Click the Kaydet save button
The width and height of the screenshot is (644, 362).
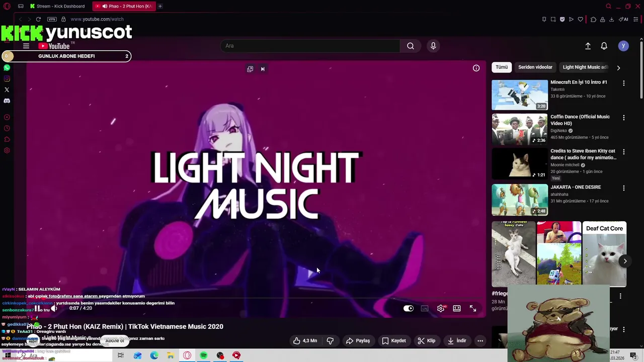click(x=394, y=340)
